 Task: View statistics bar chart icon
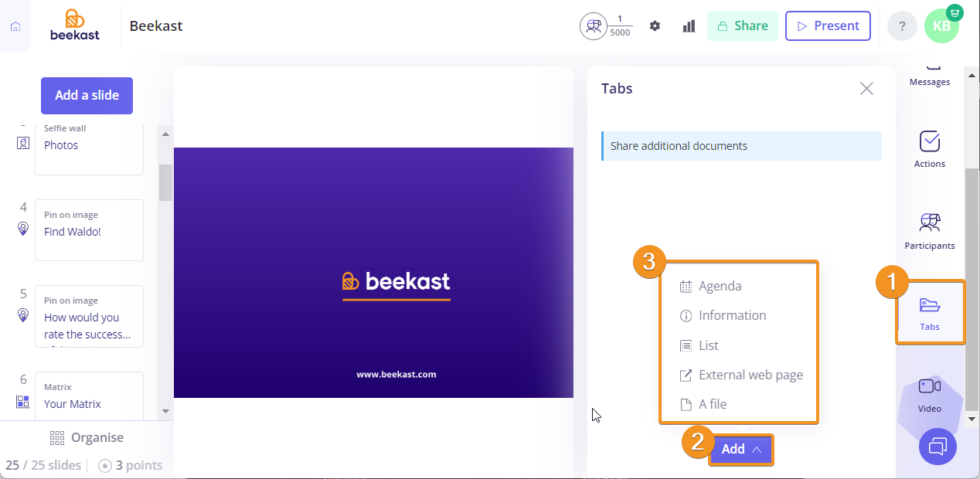point(689,25)
